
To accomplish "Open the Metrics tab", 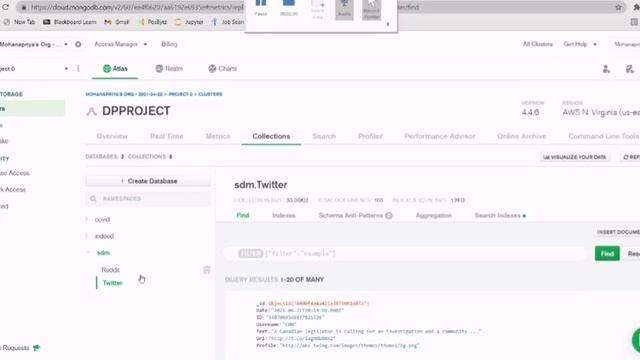I will coord(218,136).
